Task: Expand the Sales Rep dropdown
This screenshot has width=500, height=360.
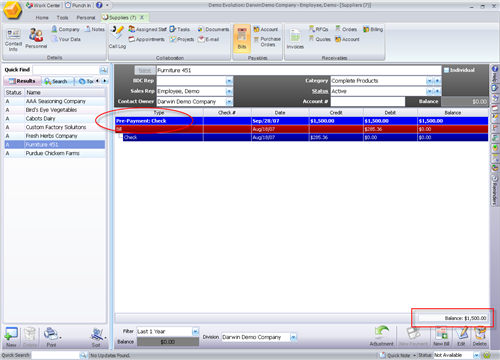Action: pos(229,91)
